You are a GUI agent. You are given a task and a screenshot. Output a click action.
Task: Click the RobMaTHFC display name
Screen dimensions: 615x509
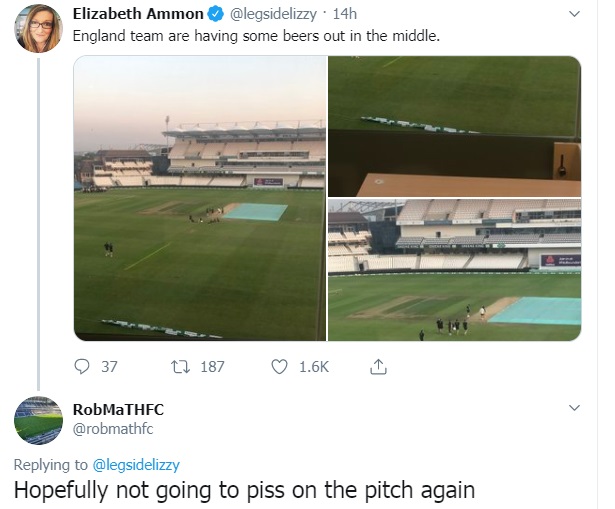(118, 409)
